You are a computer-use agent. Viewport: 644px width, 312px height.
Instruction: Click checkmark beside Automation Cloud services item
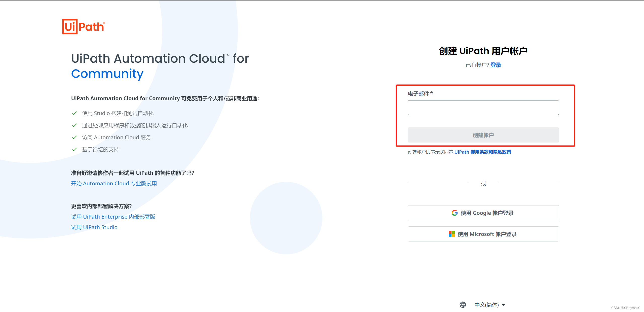(x=74, y=137)
